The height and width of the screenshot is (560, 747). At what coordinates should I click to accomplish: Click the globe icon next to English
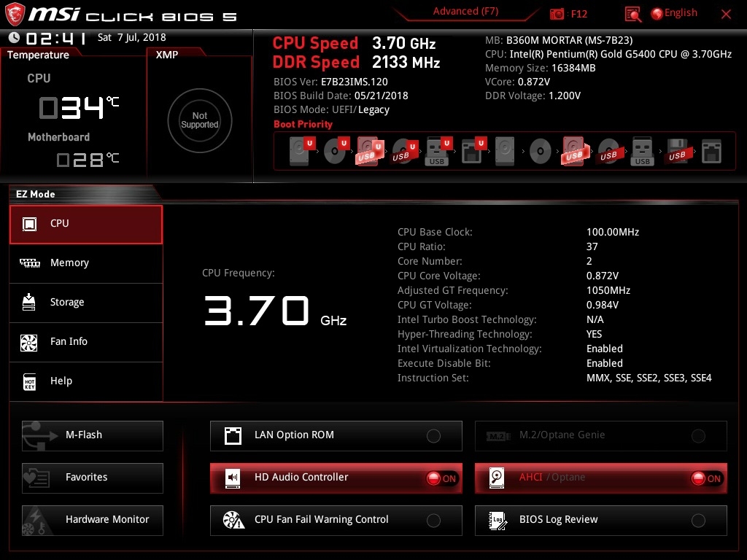[x=657, y=13]
